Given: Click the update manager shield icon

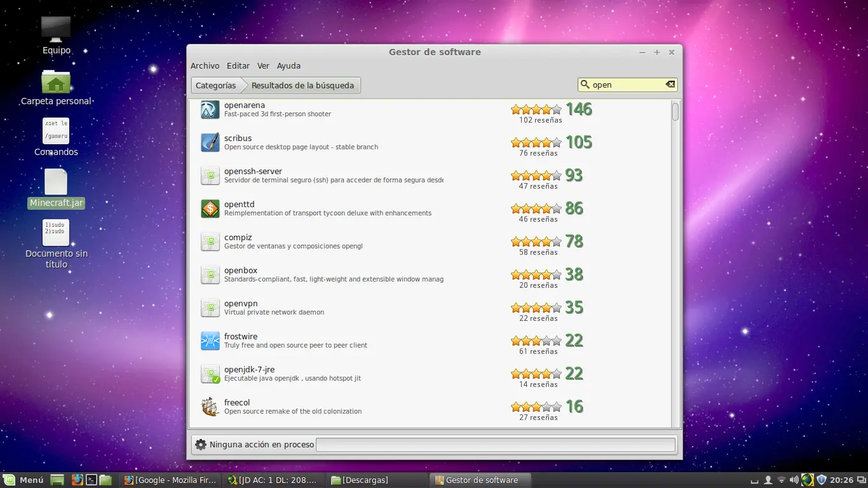Looking at the screenshot, I should pyautogui.click(x=822, y=480).
